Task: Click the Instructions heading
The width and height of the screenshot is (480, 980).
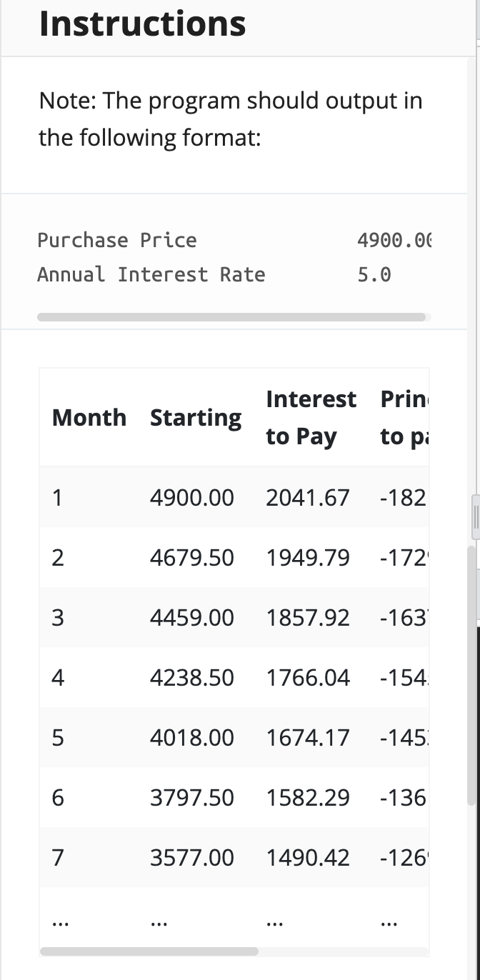Action: point(143,24)
